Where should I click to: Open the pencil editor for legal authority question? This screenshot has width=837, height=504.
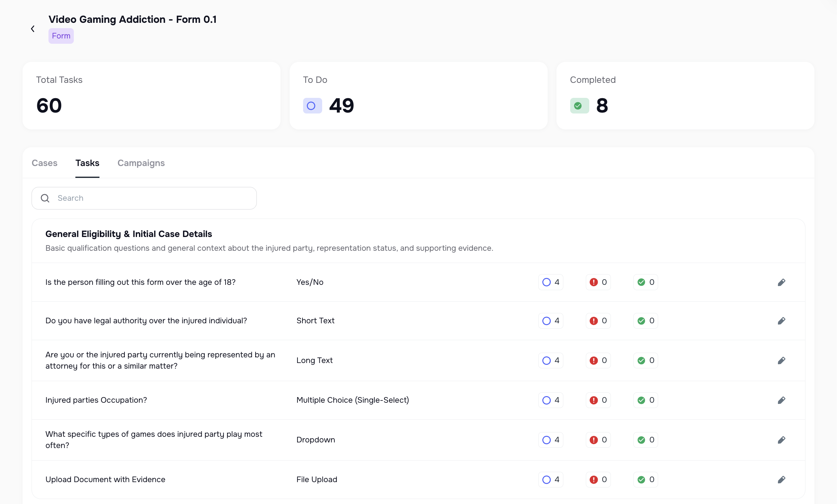click(x=782, y=320)
